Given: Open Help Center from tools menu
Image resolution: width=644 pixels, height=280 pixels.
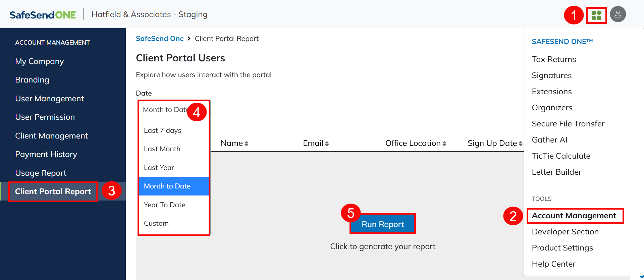Looking at the screenshot, I should tap(553, 264).
